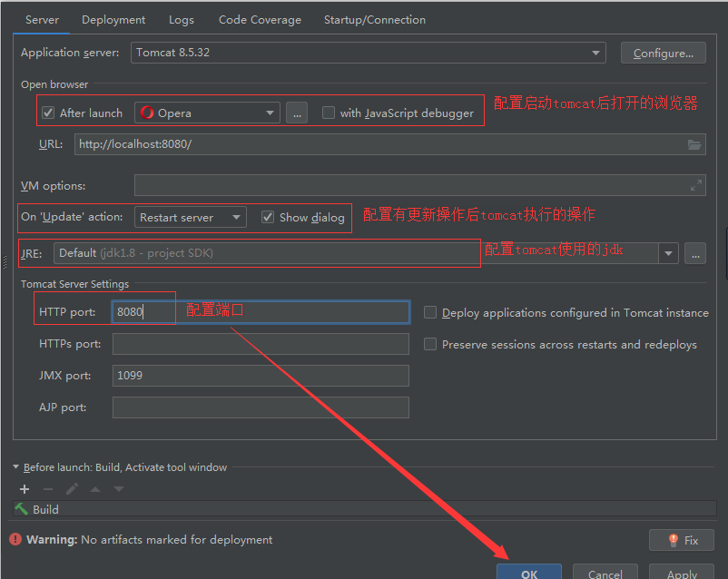Collapse the Before launch section

point(15,466)
